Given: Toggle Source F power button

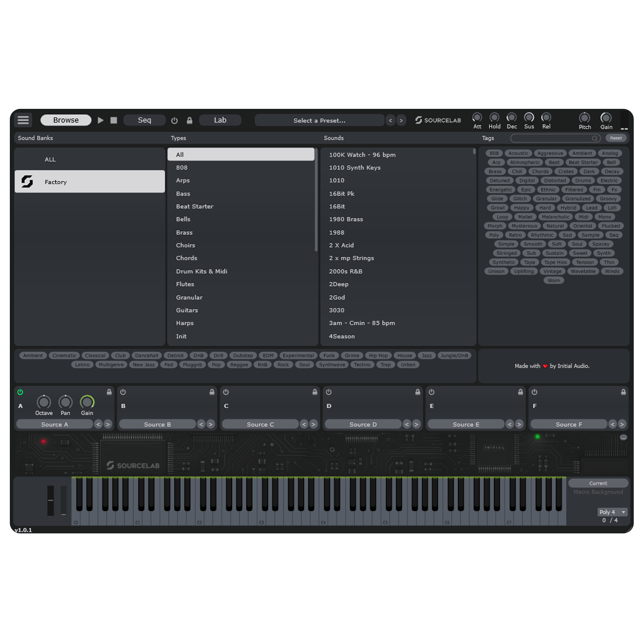Looking at the screenshot, I should 534,392.
